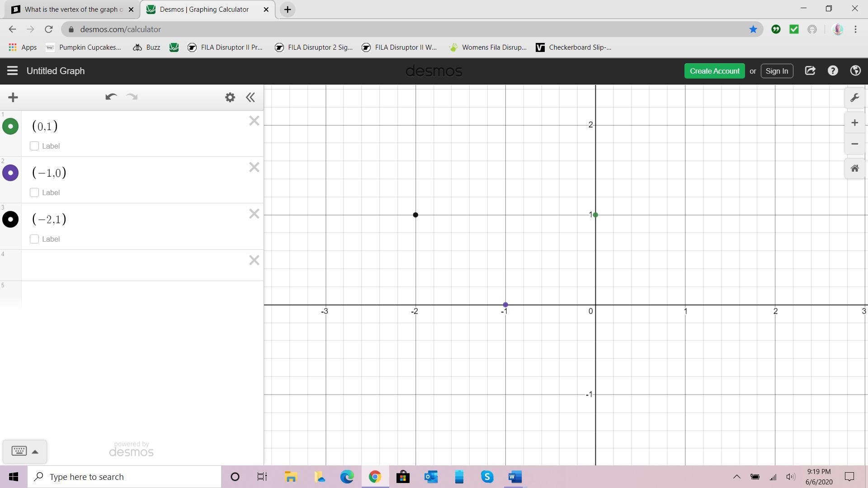The width and height of the screenshot is (868, 488).
Task: Open the hamburger menu for graphs
Action: 12,71
